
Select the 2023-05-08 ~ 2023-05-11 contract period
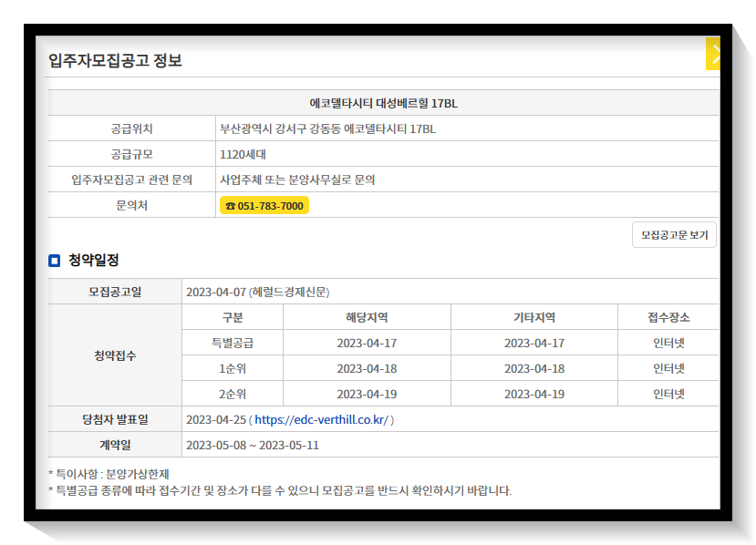coord(253,446)
